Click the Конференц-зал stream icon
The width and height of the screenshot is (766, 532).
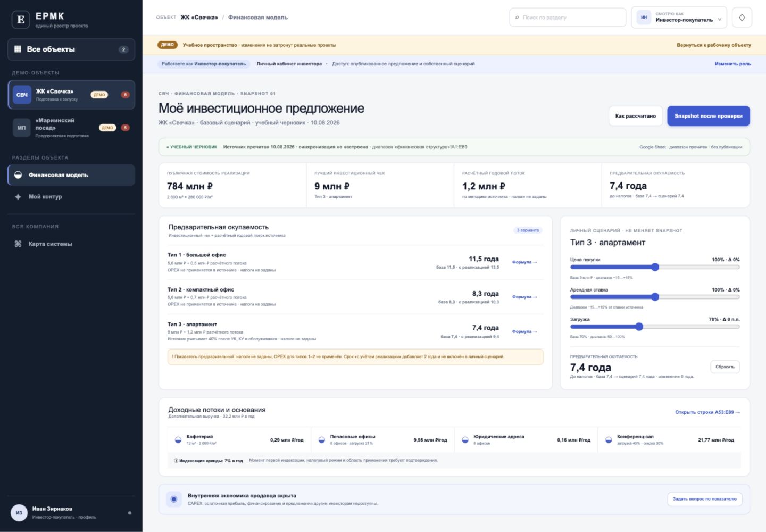point(609,440)
